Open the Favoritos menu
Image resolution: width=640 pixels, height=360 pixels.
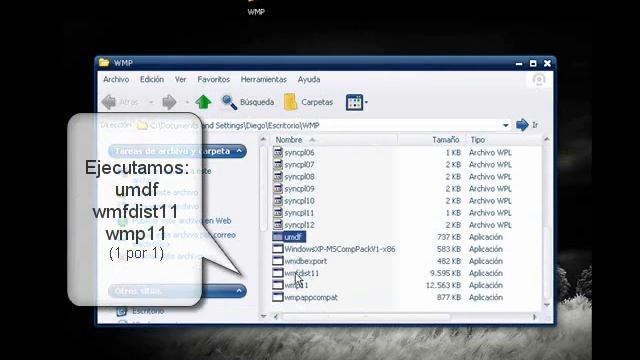pyautogui.click(x=213, y=80)
